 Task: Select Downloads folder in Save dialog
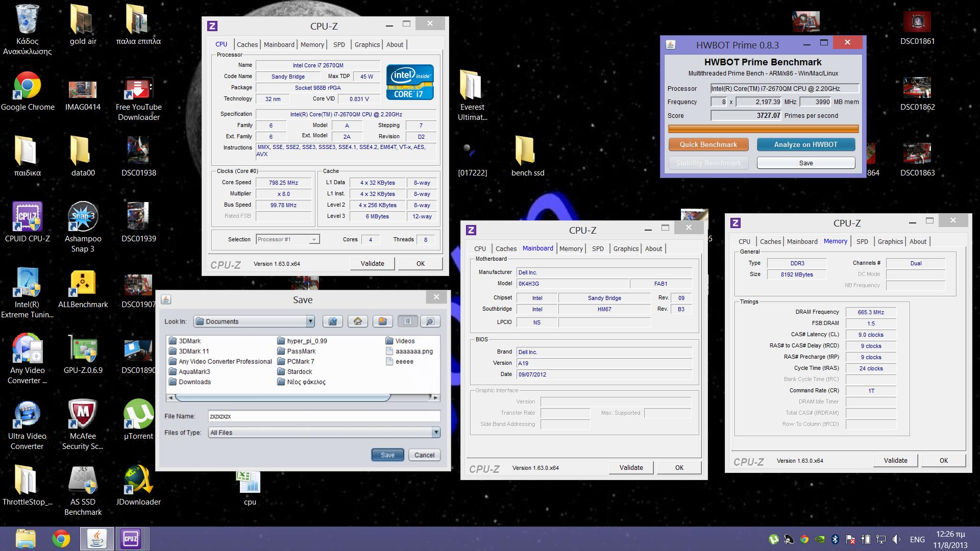tap(190, 382)
